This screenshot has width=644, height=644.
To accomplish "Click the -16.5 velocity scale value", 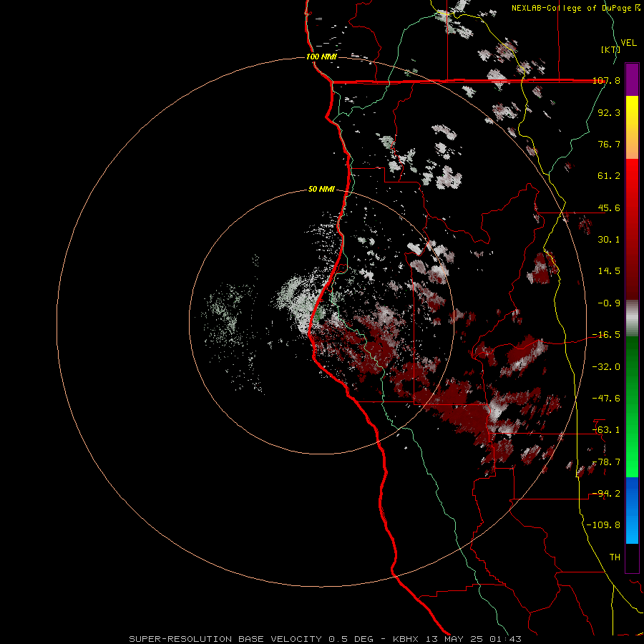I will (606, 335).
